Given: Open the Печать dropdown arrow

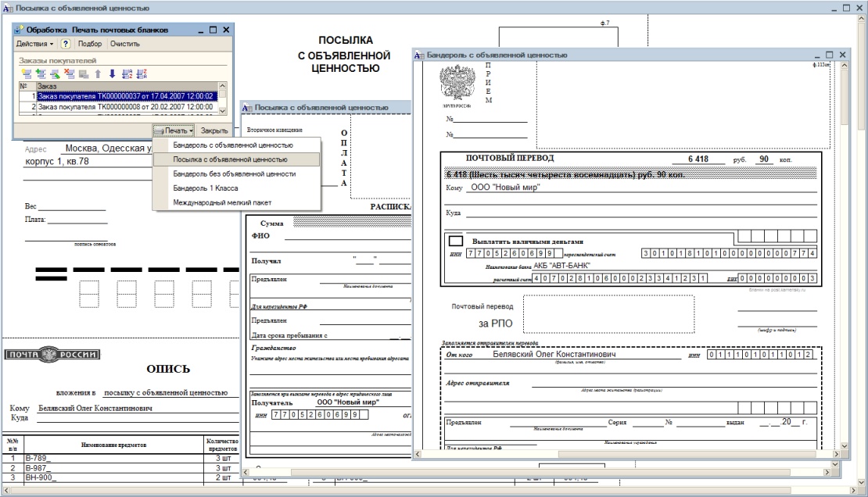Looking at the screenshot, I should (x=191, y=131).
